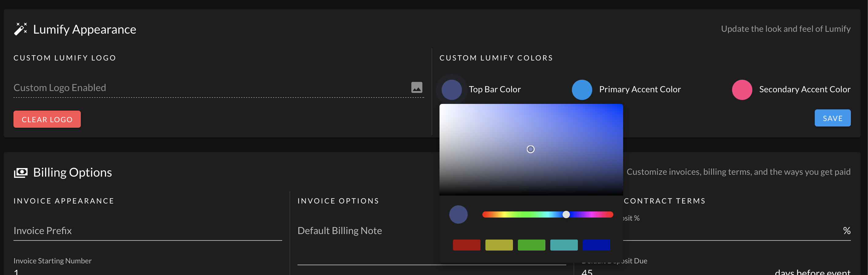Click the Top Bar Color label
Image resolution: width=868 pixels, height=275 pixels.
click(494, 89)
